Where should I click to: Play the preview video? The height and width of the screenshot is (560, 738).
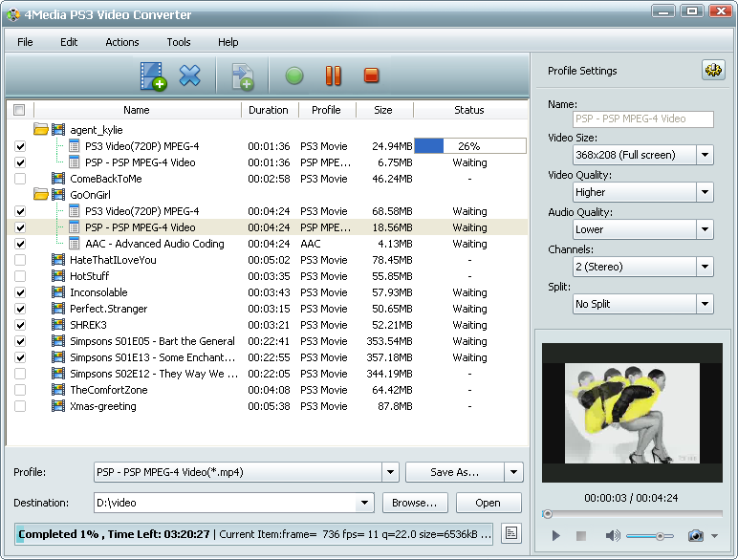tap(555, 535)
